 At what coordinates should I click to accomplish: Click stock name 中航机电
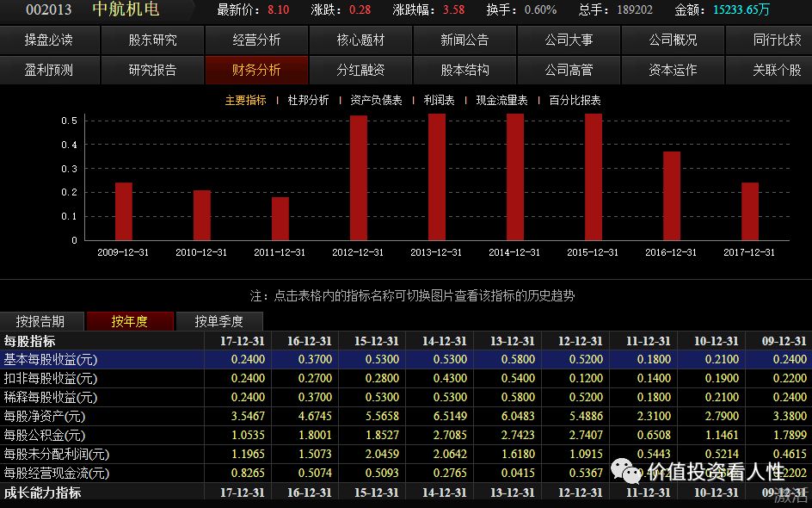pos(126,9)
